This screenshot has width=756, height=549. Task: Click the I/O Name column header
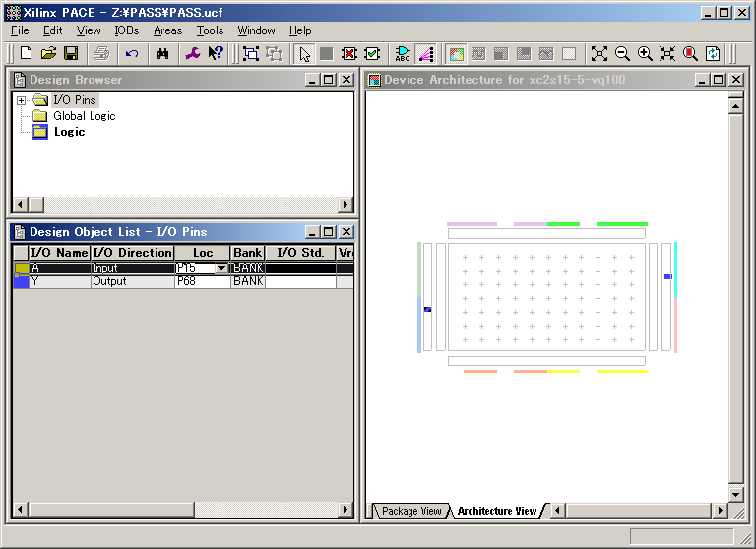point(59,253)
